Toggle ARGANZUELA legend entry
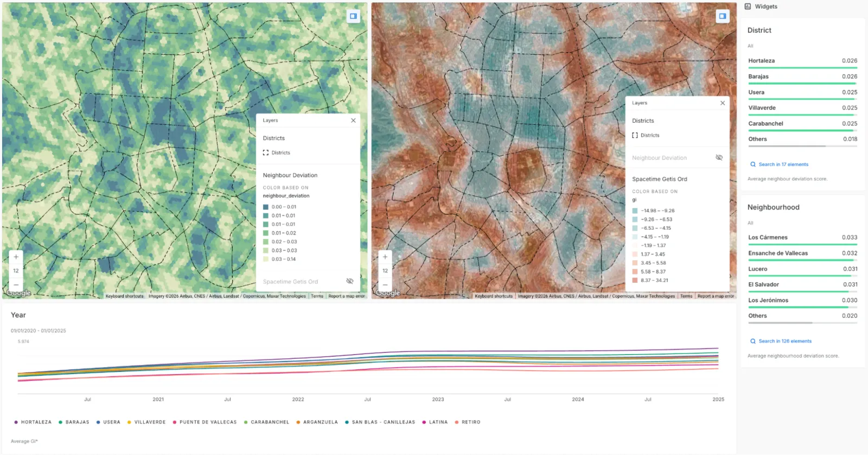 coord(317,422)
